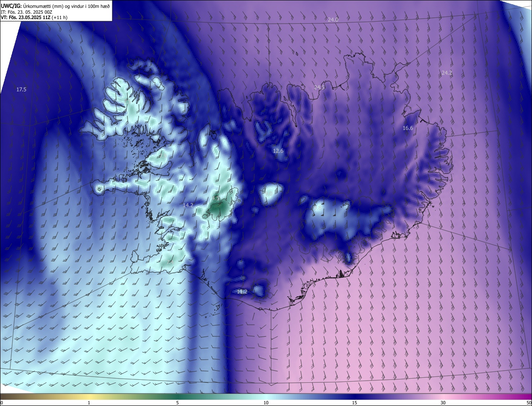532x406 pixels.
Task: Click the 12.6 value label on the map
Action: [x=278, y=151]
